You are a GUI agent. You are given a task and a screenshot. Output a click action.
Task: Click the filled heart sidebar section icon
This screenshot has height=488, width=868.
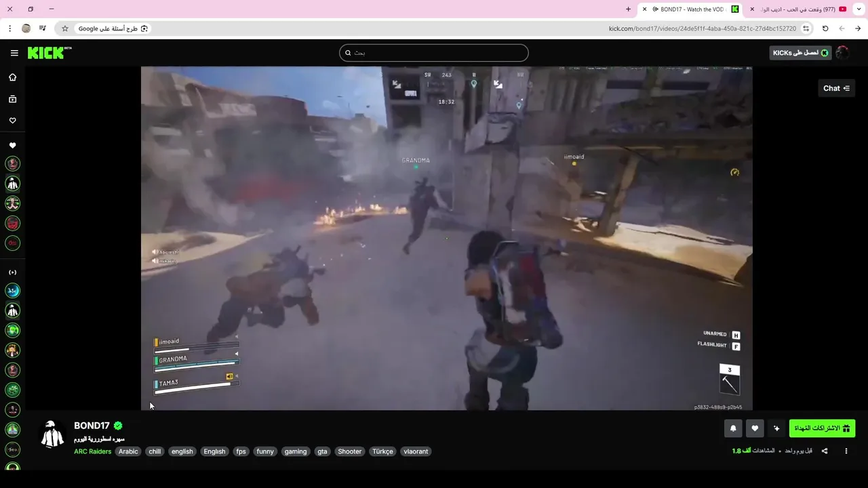(x=12, y=145)
